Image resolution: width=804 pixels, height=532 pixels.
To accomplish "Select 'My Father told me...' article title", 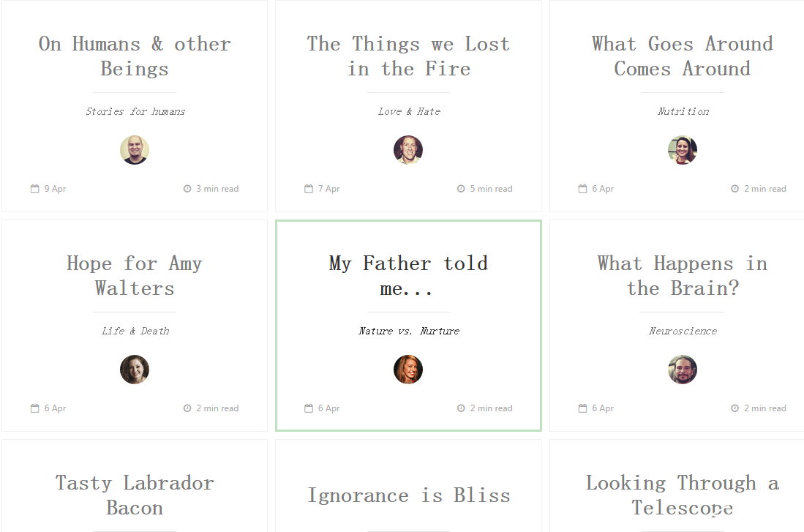I will pyautogui.click(x=408, y=276).
